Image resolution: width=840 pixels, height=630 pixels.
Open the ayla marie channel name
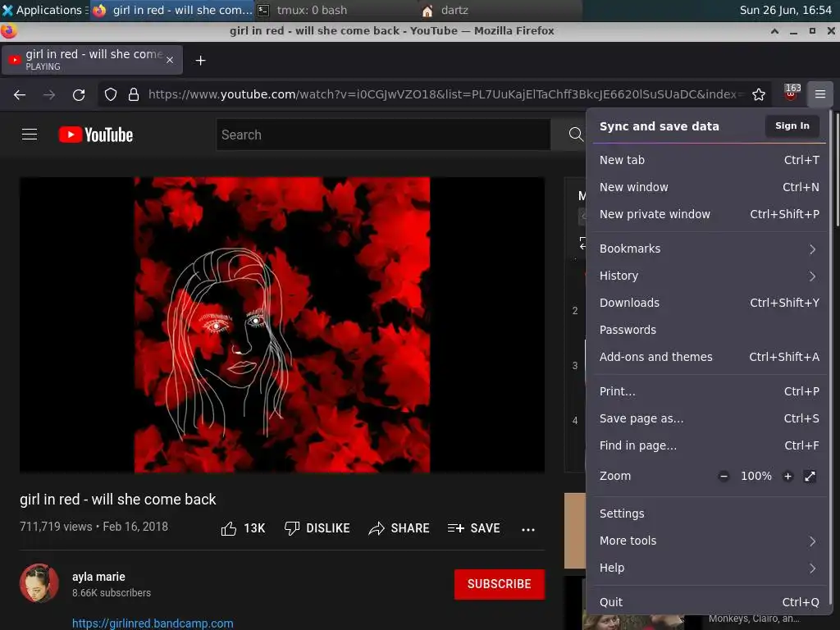[x=98, y=577]
